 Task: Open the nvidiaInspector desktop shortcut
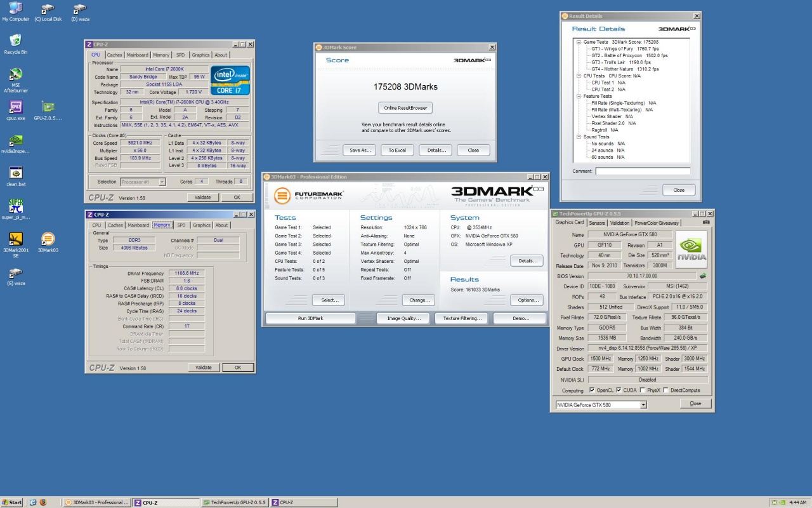[16, 140]
